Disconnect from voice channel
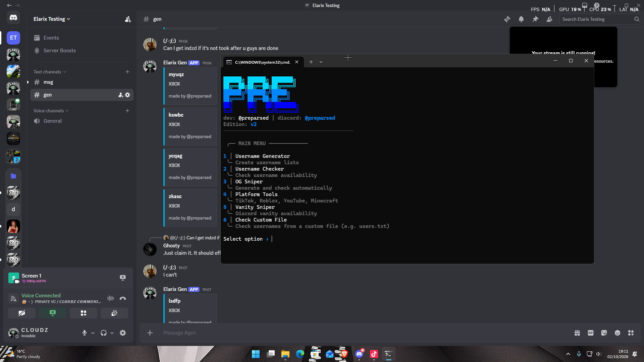 123,298
